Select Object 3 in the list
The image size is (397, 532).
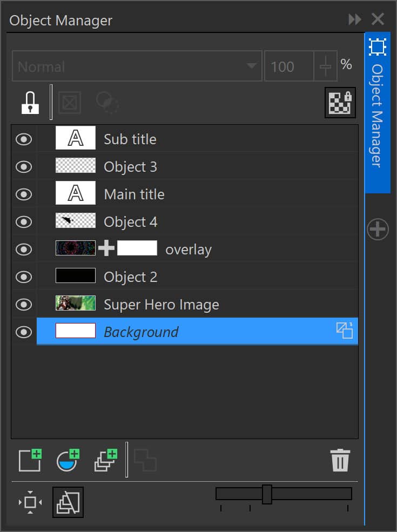pos(197,166)
